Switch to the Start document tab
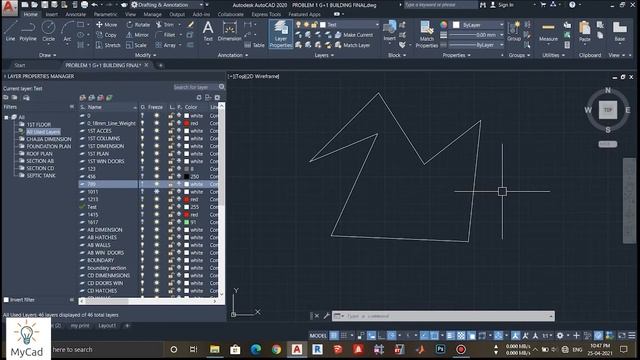 [20, 65]
